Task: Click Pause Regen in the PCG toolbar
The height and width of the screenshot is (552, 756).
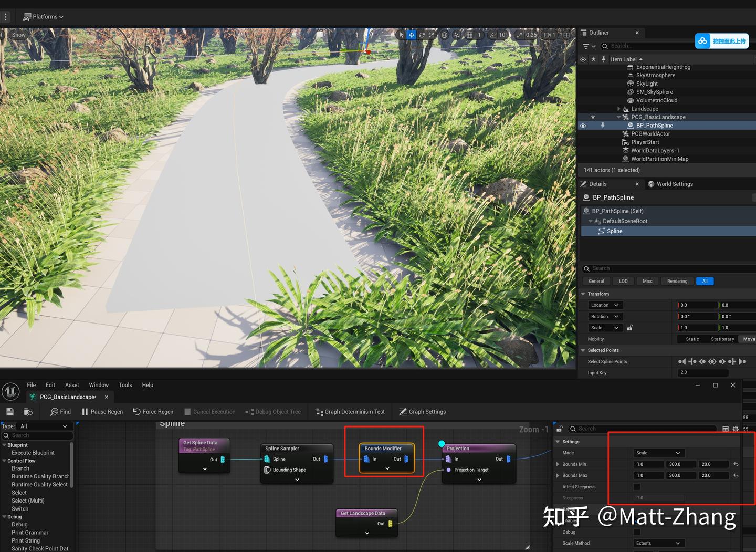Action: pyautogui.click(x=102, y=412)
